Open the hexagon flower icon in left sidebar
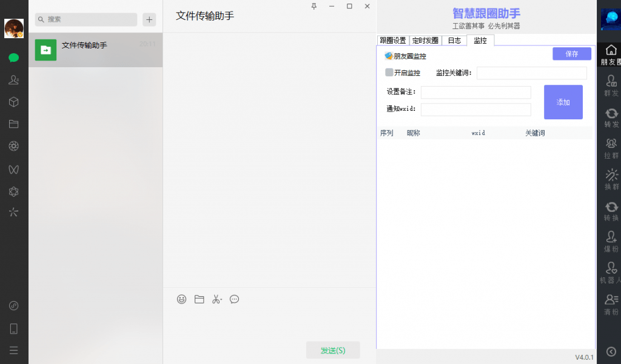The image size is (621, 364). coord(14,192)
